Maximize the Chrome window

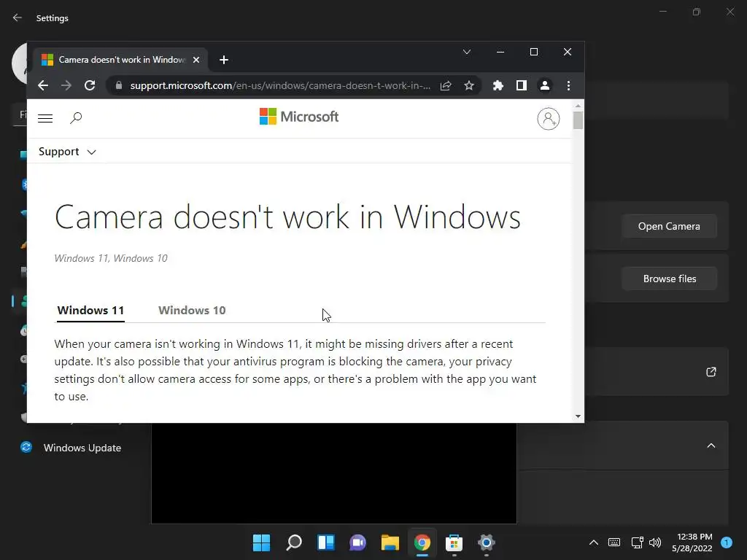533,52
